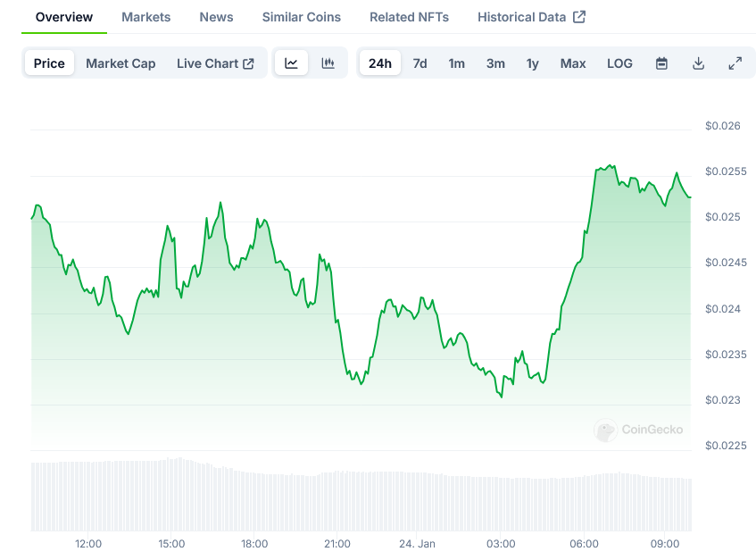Select the line chart view icon
The height and width of the screenshot is (560, 756).
[291, 63]
